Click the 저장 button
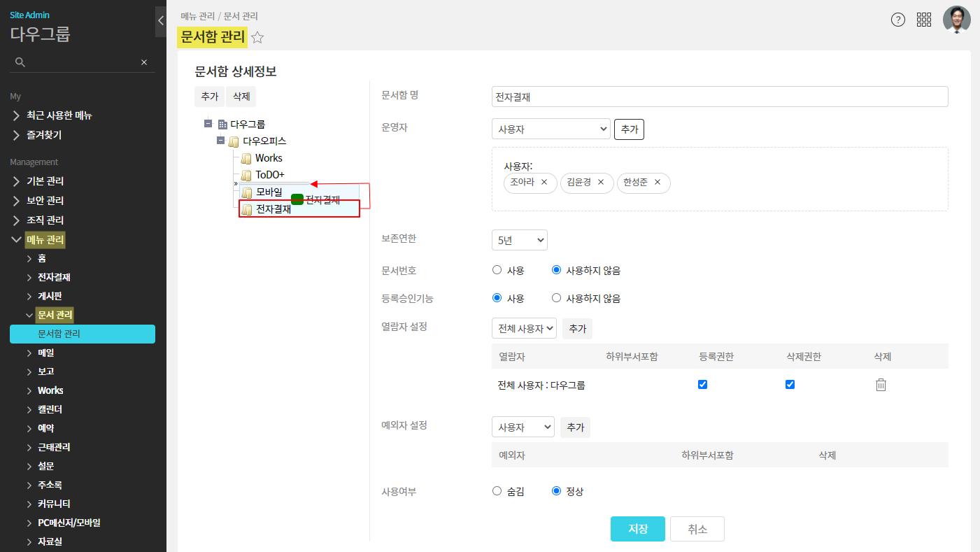 (637, 529)
